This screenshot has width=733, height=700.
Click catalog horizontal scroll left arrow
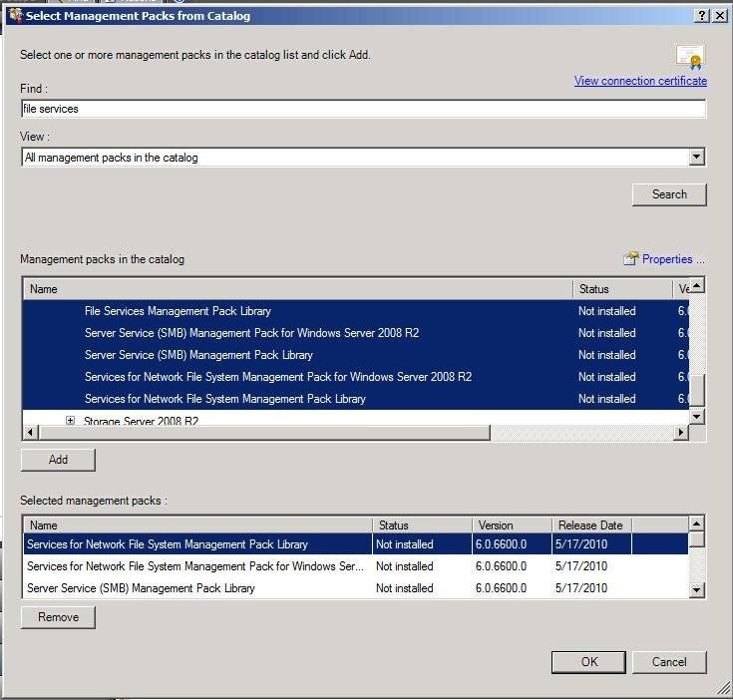point(30,433)
